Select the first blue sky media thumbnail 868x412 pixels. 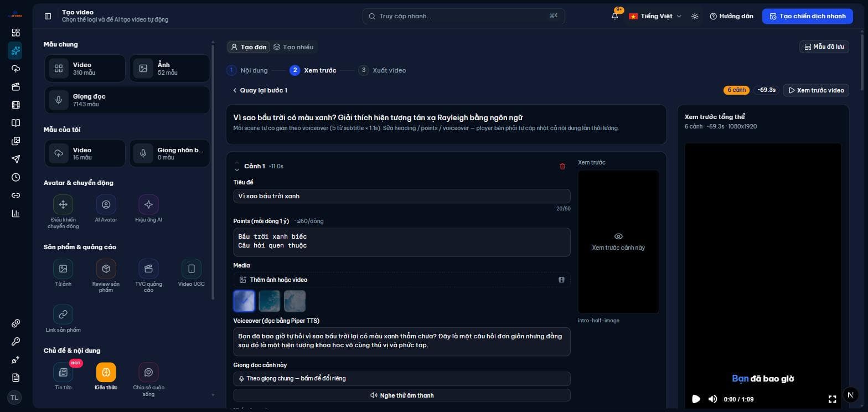(244, 301)
